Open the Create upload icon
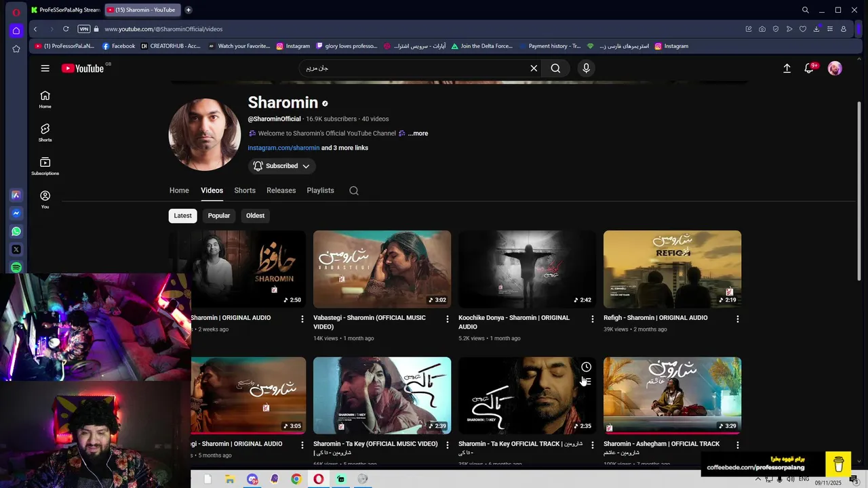 coord(787,68)
